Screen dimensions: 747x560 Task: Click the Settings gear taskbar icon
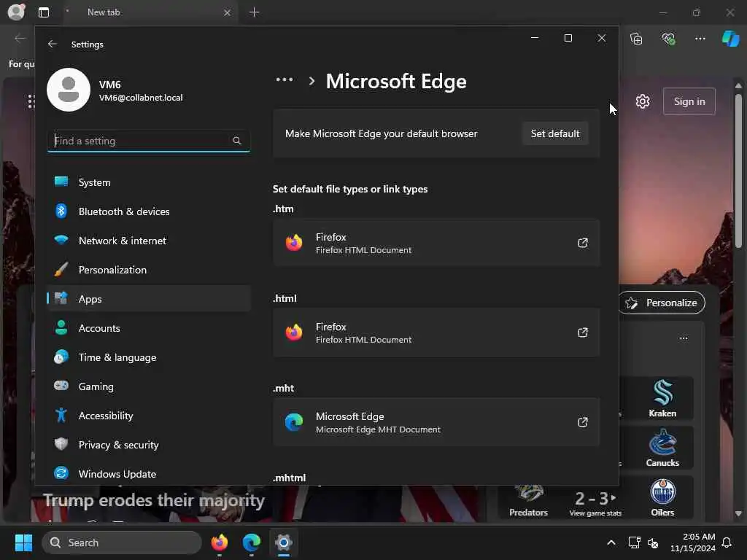tap(284, 542)
